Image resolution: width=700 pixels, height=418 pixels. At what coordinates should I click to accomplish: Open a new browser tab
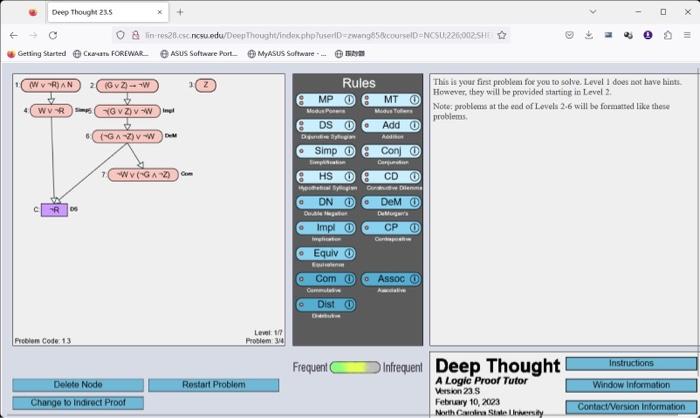point(180,12)
